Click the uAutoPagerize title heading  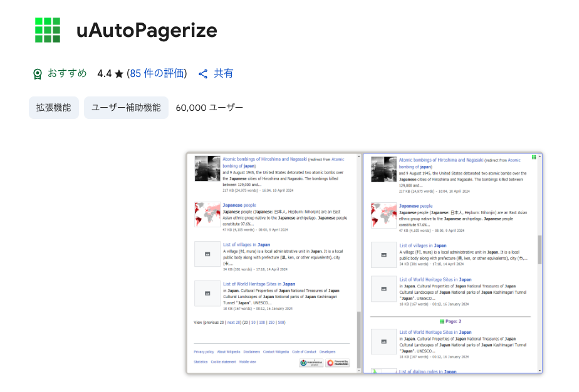coord(147,30)
